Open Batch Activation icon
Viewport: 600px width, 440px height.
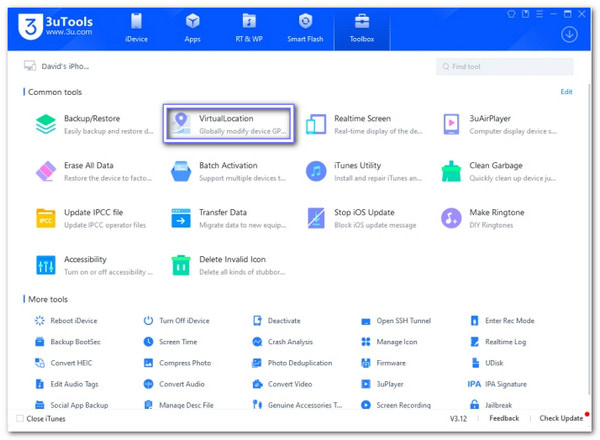pyautogui.click(x=181, y=171)
